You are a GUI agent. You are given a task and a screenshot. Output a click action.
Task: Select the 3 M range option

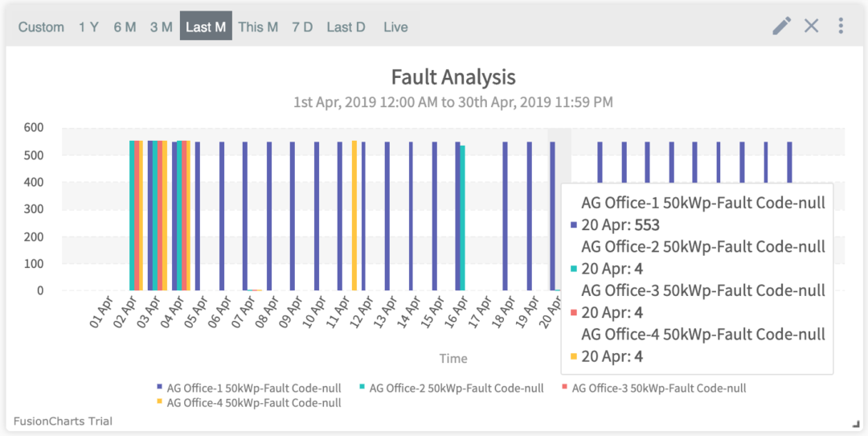pos(161,27)
